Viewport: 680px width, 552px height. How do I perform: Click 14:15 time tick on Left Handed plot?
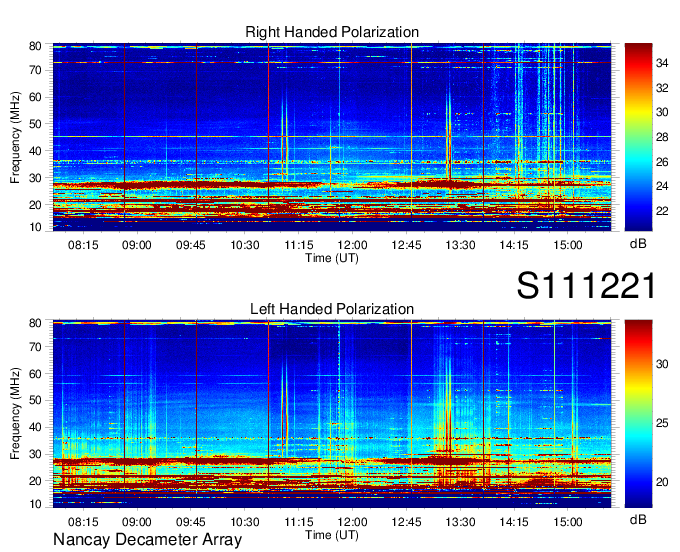[514, 522]
